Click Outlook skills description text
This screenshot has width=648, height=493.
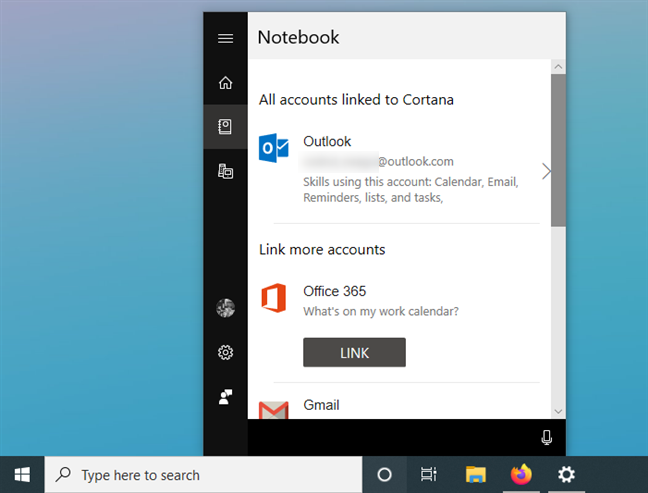(410, 190)
